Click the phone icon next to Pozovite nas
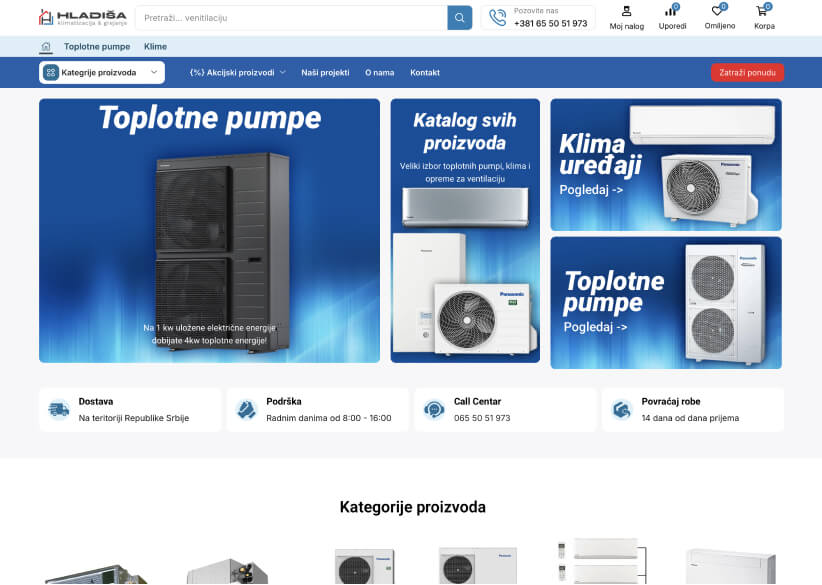This screenshot has width=822, height=585. [x=498, y=17]
